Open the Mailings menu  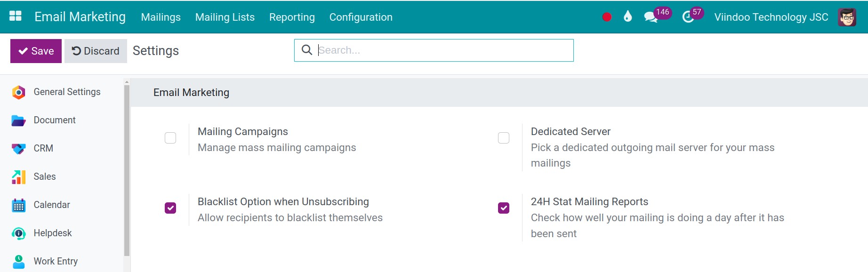[x=161, y=17]
